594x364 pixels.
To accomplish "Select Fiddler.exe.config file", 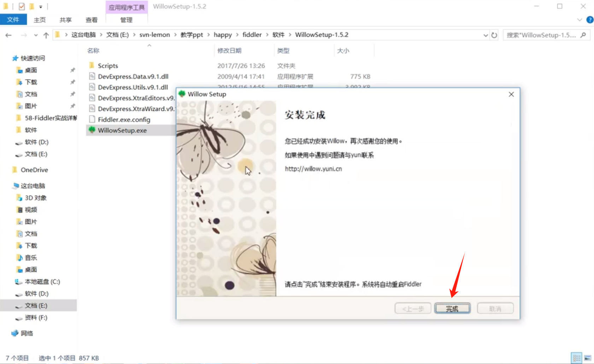I will (124, 119).
